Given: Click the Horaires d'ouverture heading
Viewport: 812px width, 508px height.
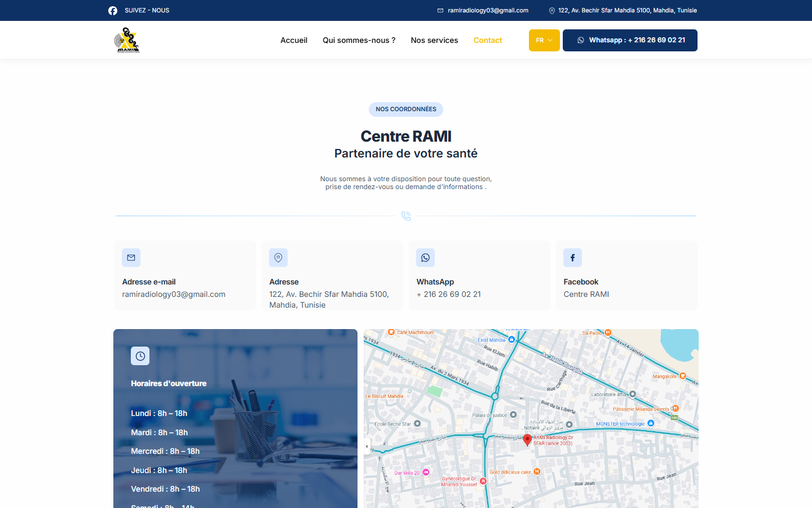Looking at the screenshot, I should (x=169, y=383).
